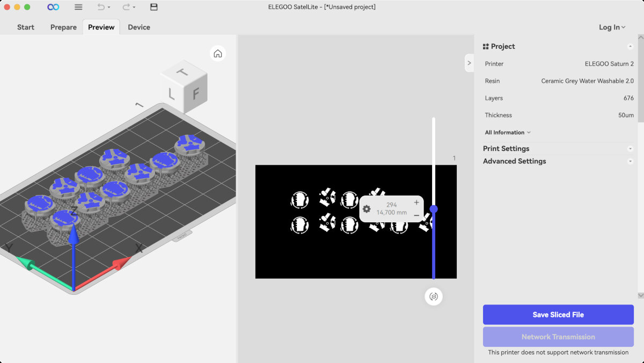Decrease layer with the minus icon
Viewport: 644px width, 363px height.
click(416, 215)
